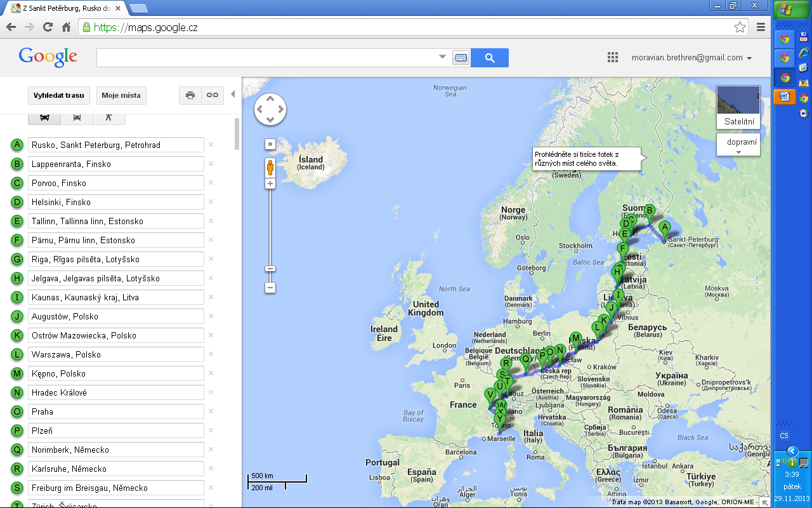Open the on-screen keyboard icon
812x508 pixels.
pos(461,58)
